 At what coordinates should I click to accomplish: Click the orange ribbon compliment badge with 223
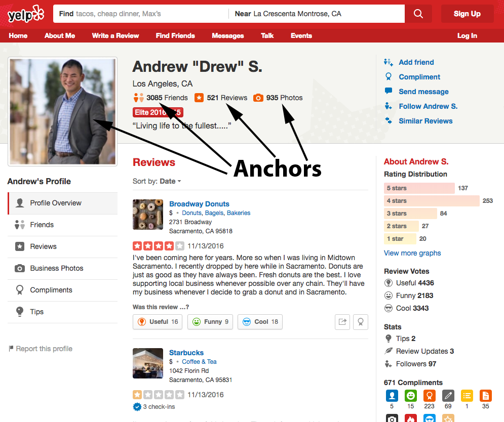coord(429,396)
